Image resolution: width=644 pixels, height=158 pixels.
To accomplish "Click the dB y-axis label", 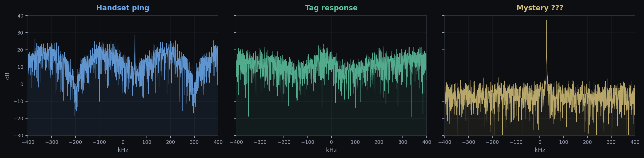I will [7, 76].
